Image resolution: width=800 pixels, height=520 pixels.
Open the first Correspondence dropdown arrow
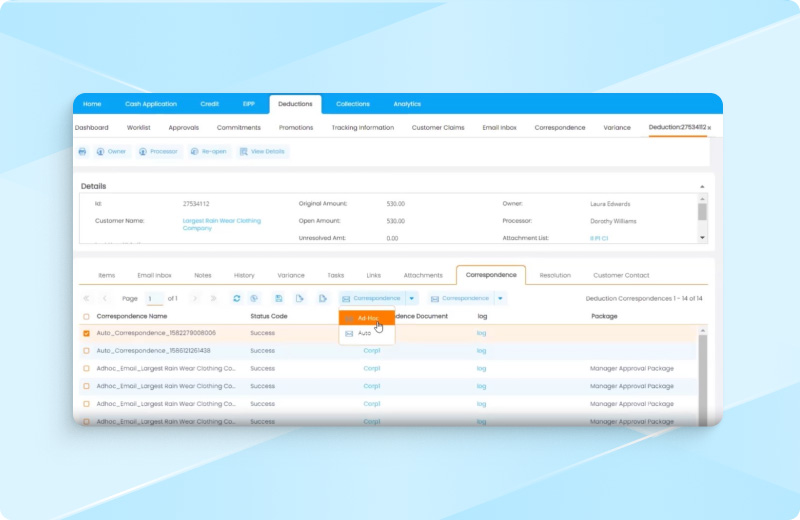[412, 299]
